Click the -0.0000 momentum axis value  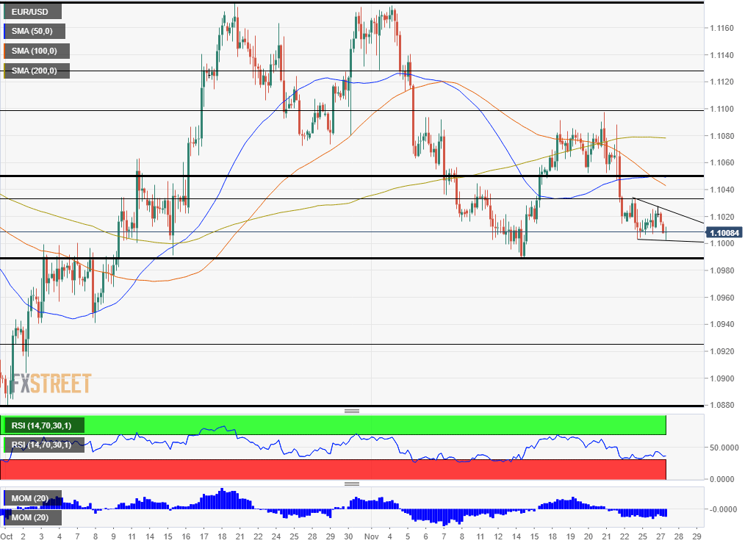click(x=723, y=509)
